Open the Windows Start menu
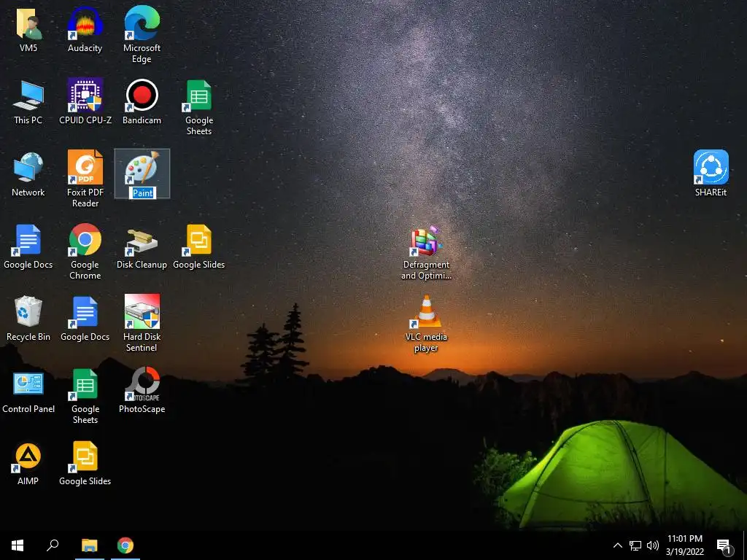The image size is (747, 560). [18, 545]
